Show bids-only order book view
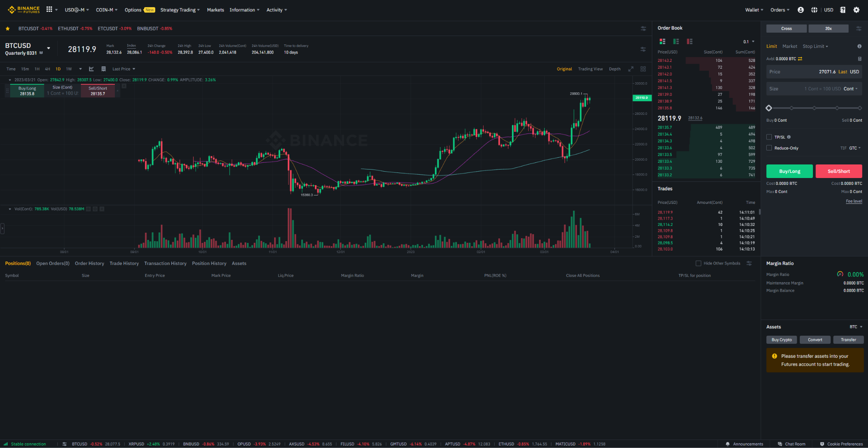Image resolution: width=868 pixels, height=448 pixels. [x=676, y=41]
